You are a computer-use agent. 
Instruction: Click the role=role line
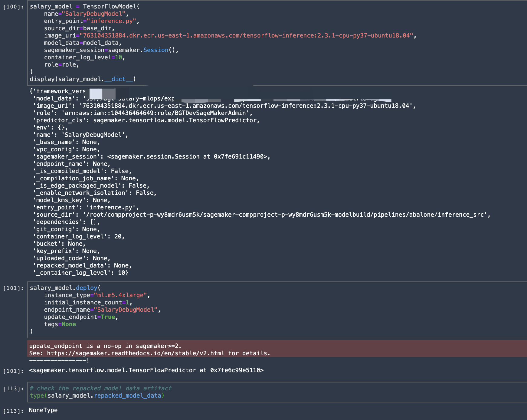pyautogui.click(x=61, y=64)
